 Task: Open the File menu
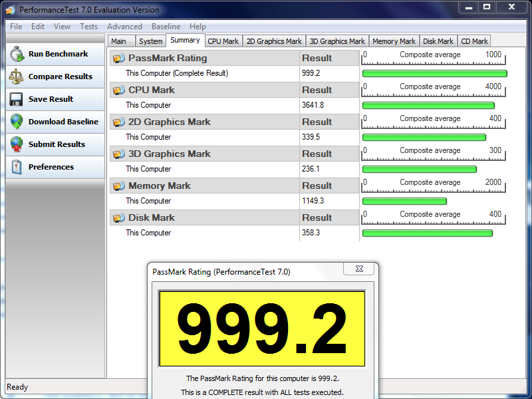16,27
